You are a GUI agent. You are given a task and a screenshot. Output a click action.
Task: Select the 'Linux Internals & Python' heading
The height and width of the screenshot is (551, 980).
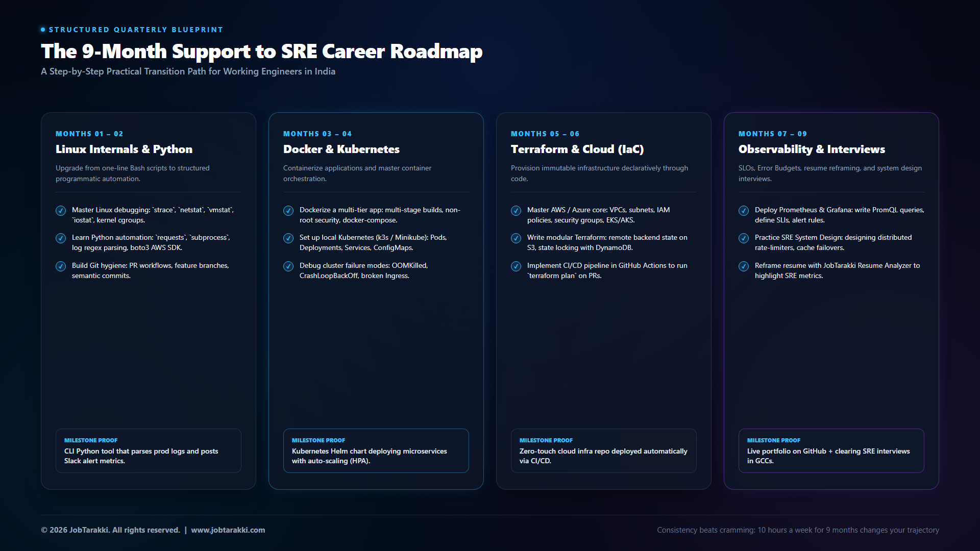(x=124, y=149)
